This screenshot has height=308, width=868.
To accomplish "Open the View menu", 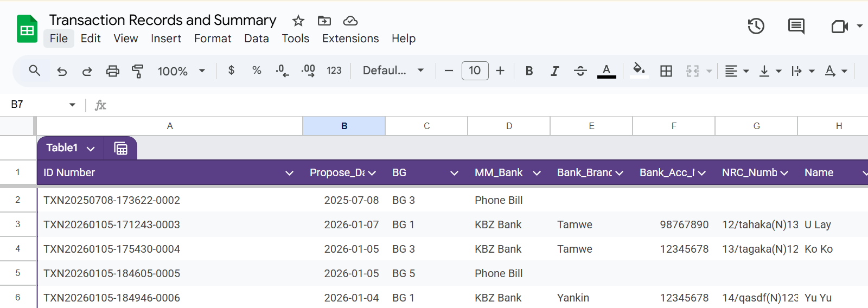I will click(126, 39).
